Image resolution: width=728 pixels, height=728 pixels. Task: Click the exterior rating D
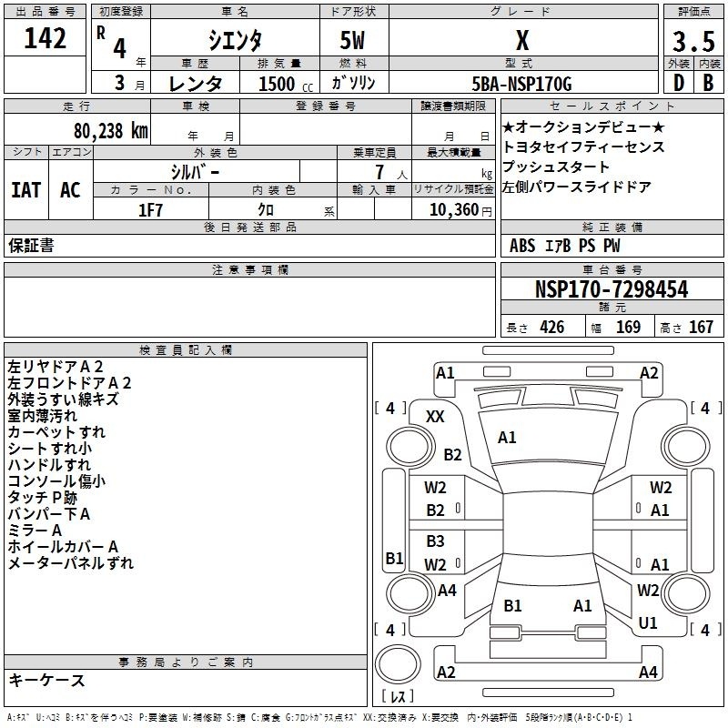click(x=678, y=83)
